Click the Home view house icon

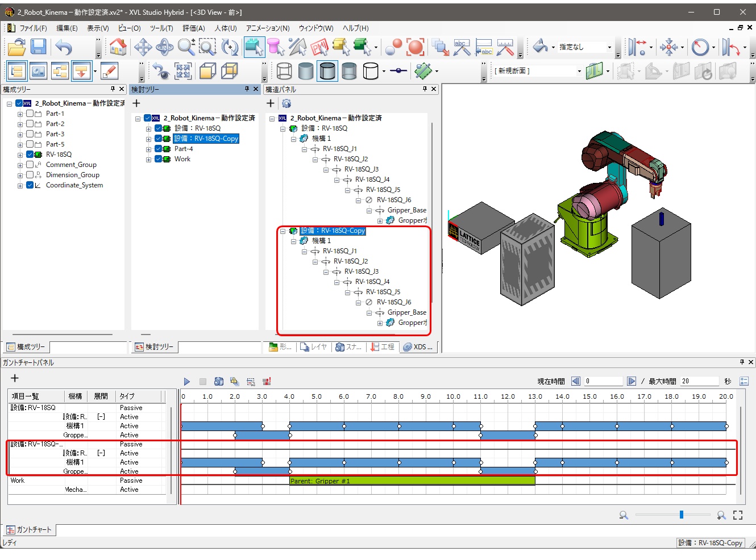(x=118, y=47)
